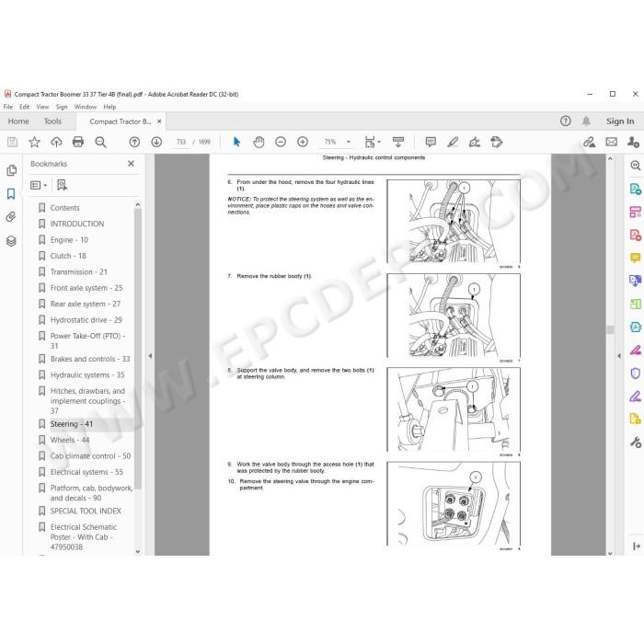The width and height of the screenshot is (644, 644).
Task: Print the document with printer icon
Action: tap(78, 142)
